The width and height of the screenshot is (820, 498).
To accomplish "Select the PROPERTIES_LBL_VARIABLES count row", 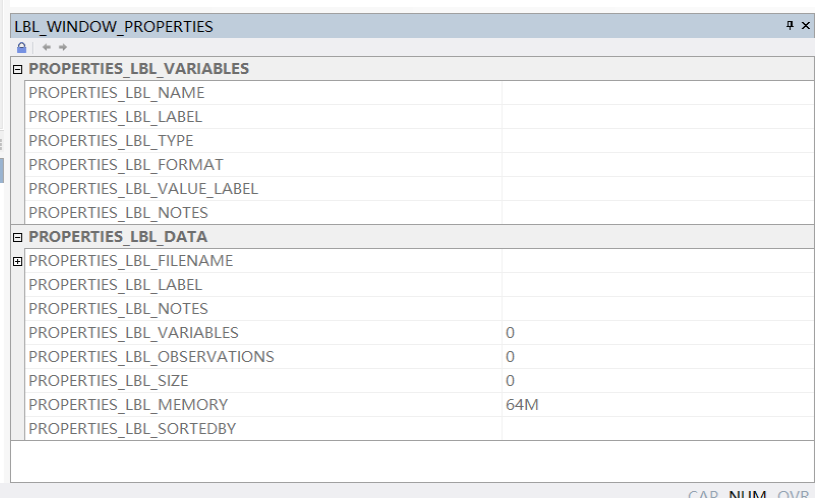I will pyautogui.click(x=133, y=333).
